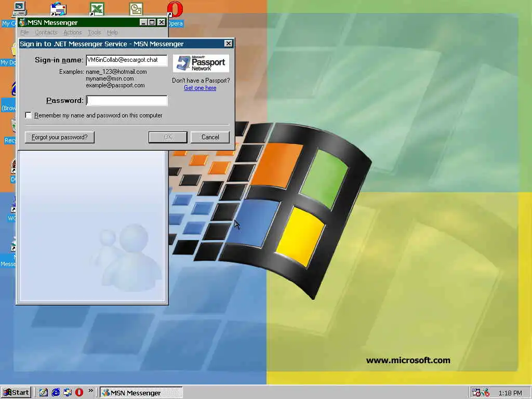Open the My Computer desktop icon
This screenshot has height=399, width=532.
tap(19, 9)
